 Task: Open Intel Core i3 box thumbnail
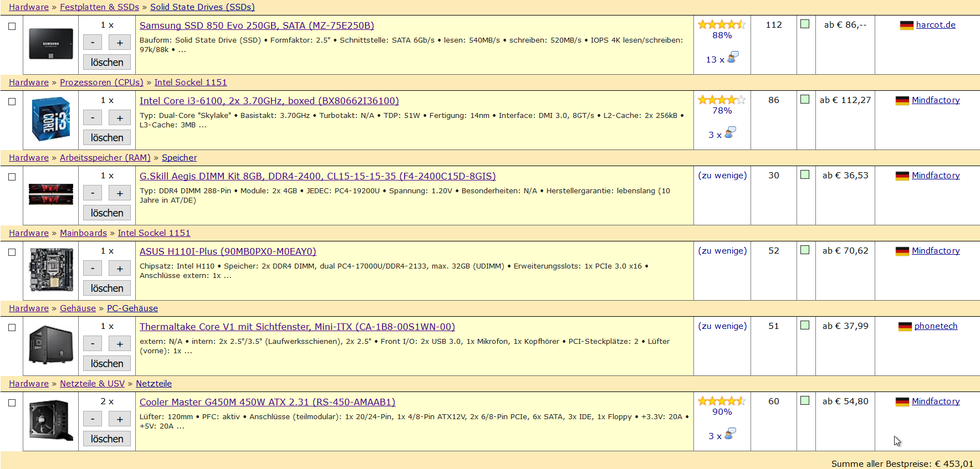click(x=51, y=119)
